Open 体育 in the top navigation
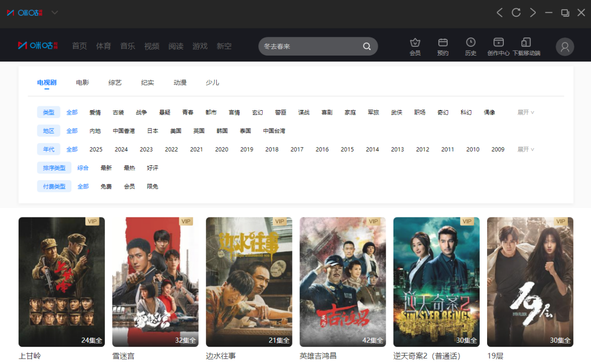The height and width of the screenshot is (364, 591). coord(103,46)
